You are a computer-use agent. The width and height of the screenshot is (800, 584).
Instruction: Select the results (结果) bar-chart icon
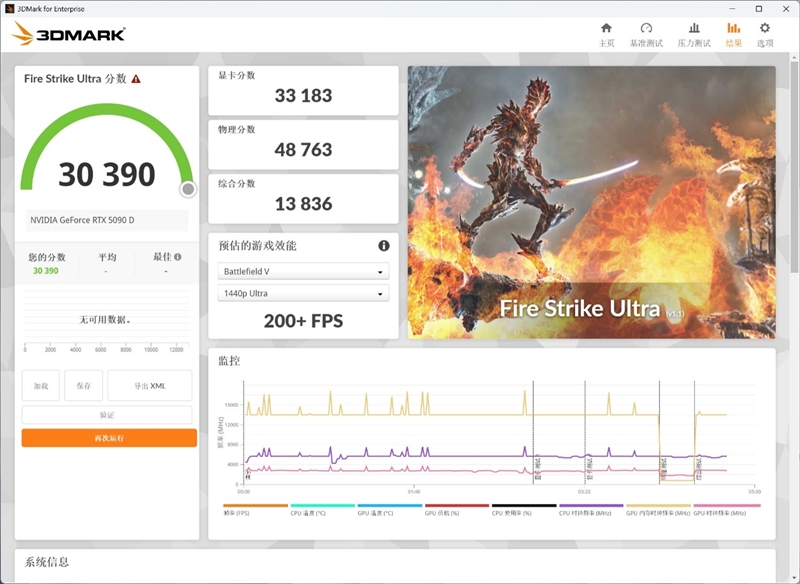732,29
